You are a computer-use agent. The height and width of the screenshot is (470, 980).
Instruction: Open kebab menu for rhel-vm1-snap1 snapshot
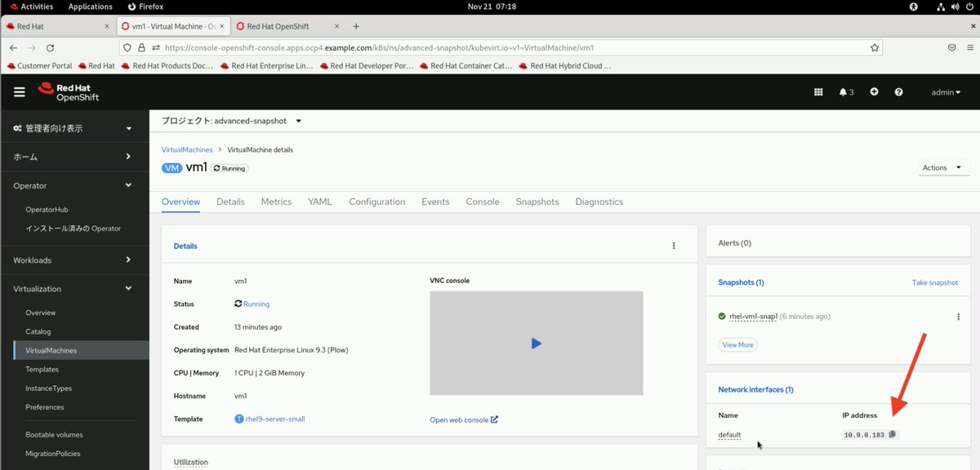(958, 317)
